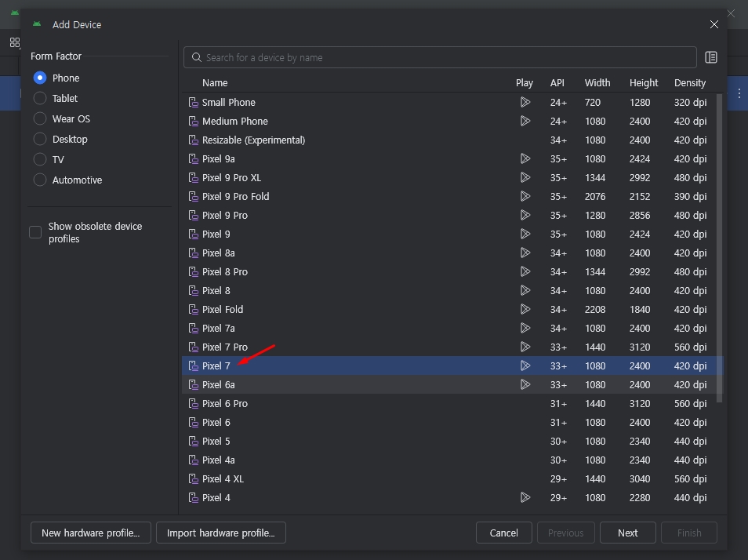Click the device icon beside Pixel 9 Pro
This screenshot has width=748, height=560.
[193, 216]
